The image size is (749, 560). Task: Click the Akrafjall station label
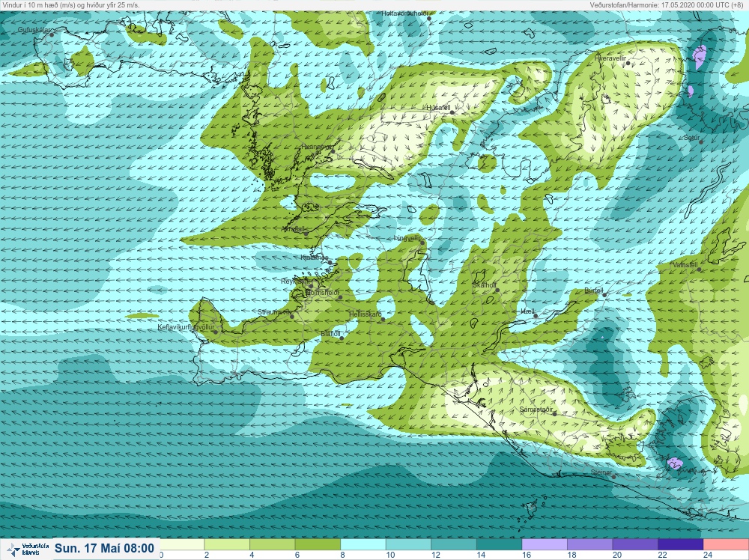(x=293, y=229)
